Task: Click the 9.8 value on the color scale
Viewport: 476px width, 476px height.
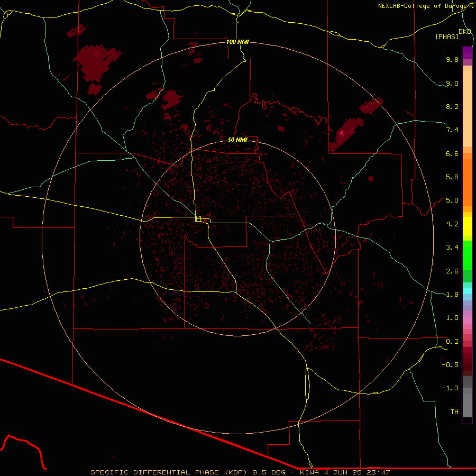Action: click(452, 59)
